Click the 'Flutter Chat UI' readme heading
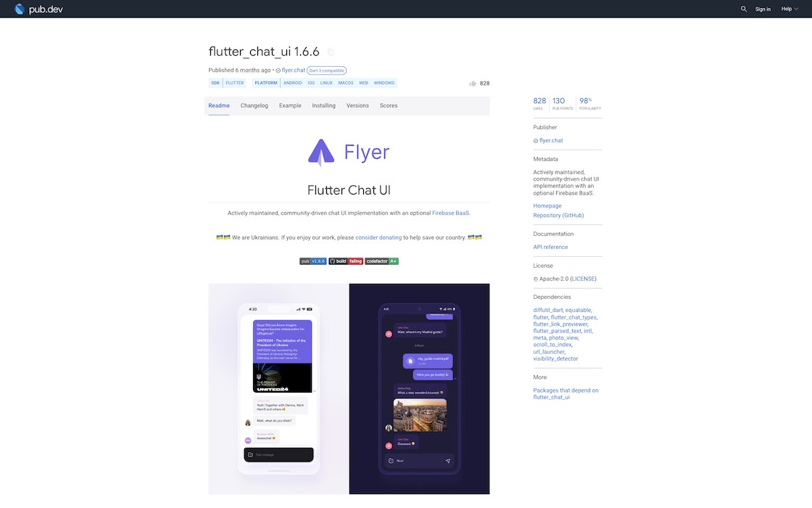This screenshot has height=508, width=812. [349, 190]
